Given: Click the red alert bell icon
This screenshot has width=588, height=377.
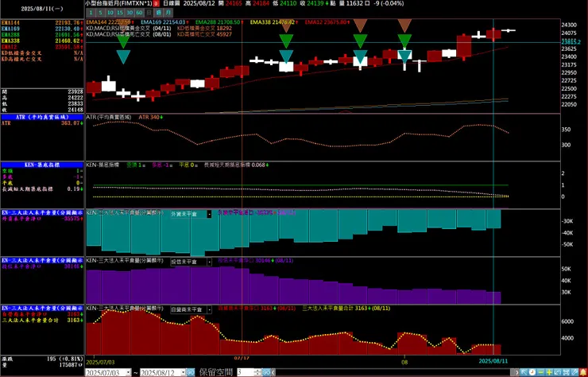Looking at the screenshot, I should click(583, 372).
